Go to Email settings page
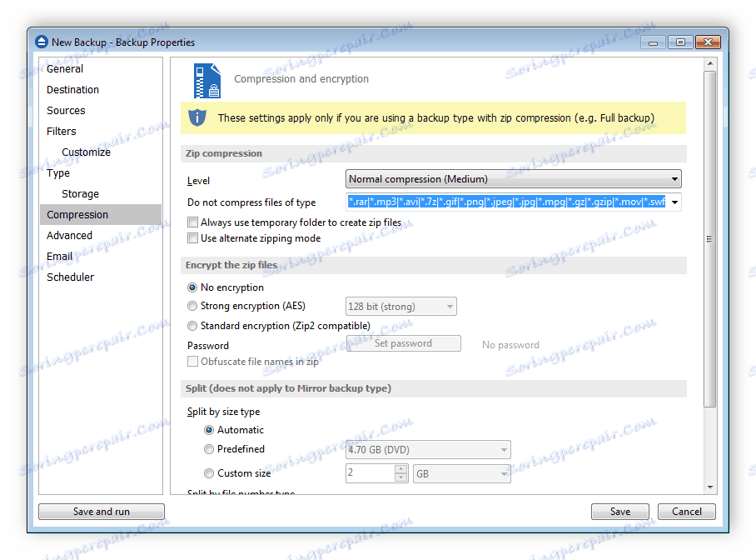 (59, 256)
